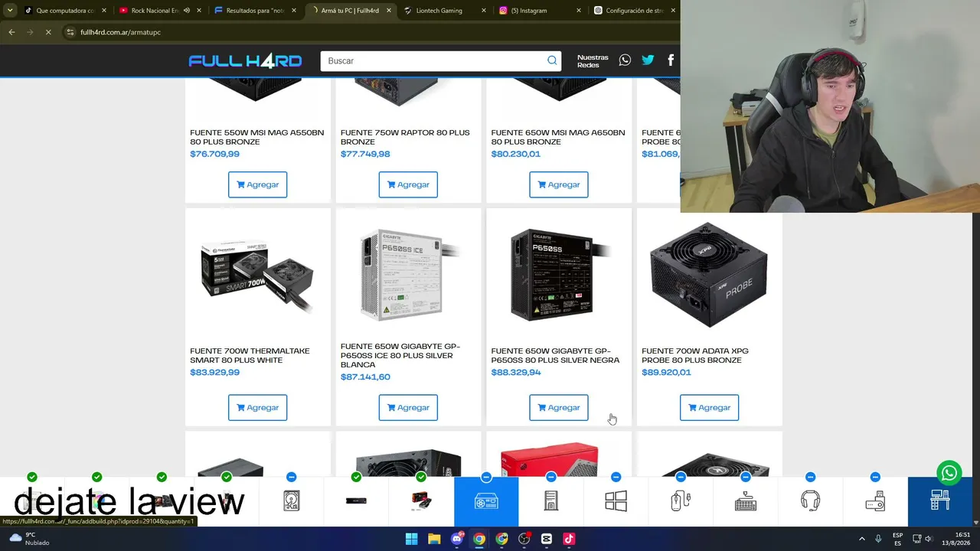Screen dimensions: 980x551
Task: Open the tab search dropdown arrow
Action: [x=9, y=11]
